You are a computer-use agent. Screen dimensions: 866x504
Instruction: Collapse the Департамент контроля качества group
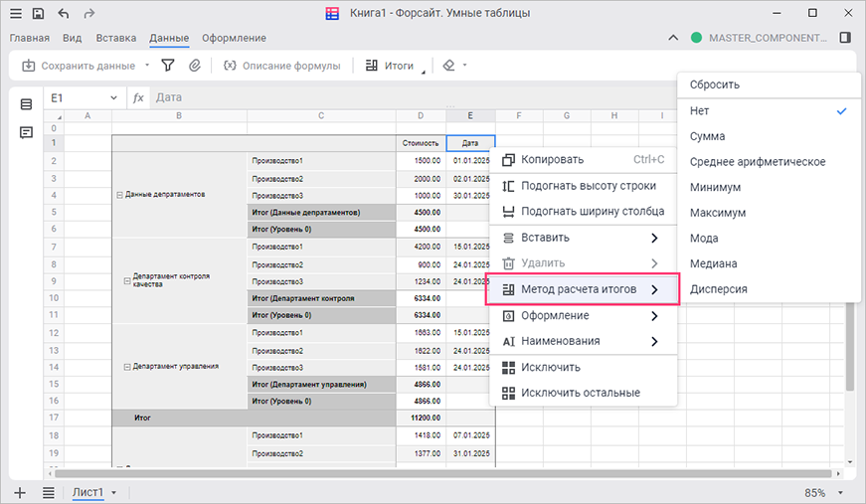point(127,281)
